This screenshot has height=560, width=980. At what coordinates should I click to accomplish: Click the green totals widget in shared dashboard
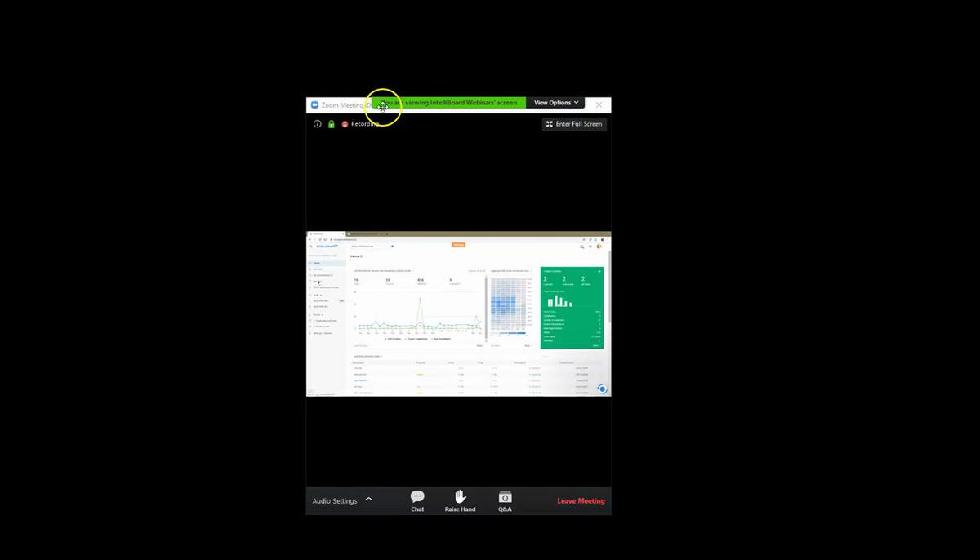(x=572, y=308)
